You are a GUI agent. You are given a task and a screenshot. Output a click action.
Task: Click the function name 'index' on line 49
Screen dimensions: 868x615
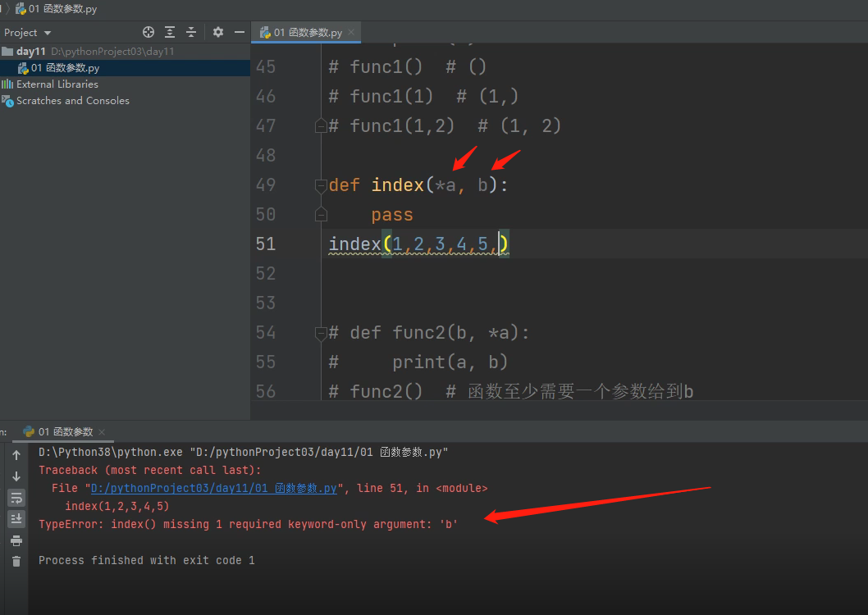point(397,184)
